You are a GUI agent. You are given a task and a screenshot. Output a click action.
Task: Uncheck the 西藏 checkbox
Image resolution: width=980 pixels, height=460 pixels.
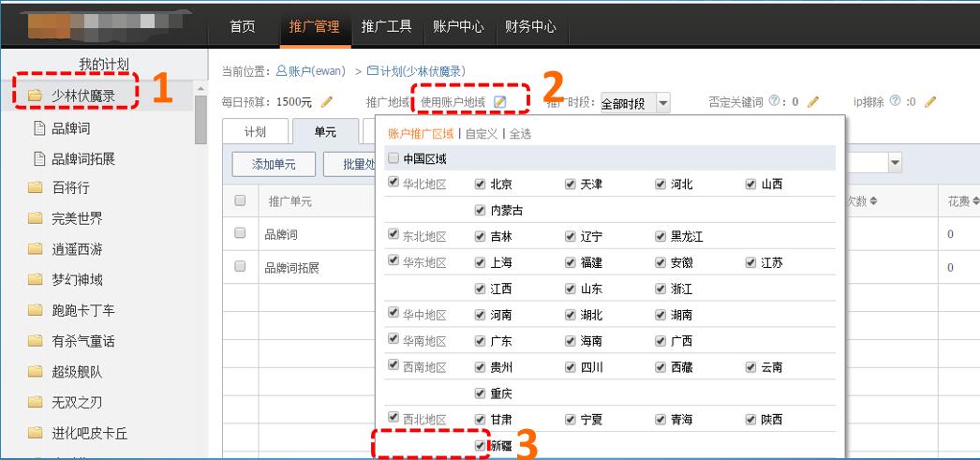click(661, 367)
